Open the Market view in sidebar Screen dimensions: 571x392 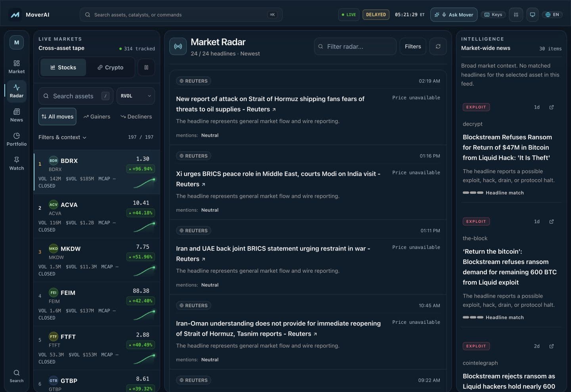[17, 67]
